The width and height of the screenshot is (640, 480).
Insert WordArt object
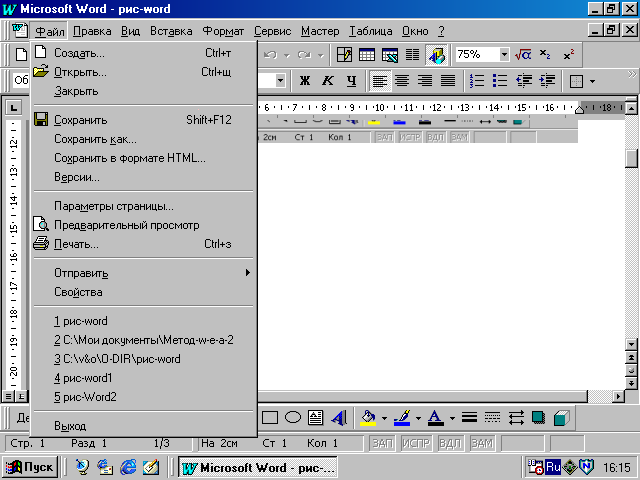(x=339, y=418)
